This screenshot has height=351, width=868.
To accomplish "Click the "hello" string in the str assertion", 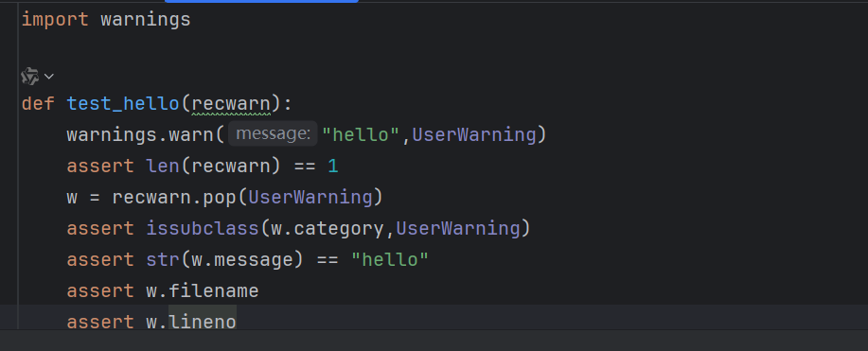I will click(390, 259).
